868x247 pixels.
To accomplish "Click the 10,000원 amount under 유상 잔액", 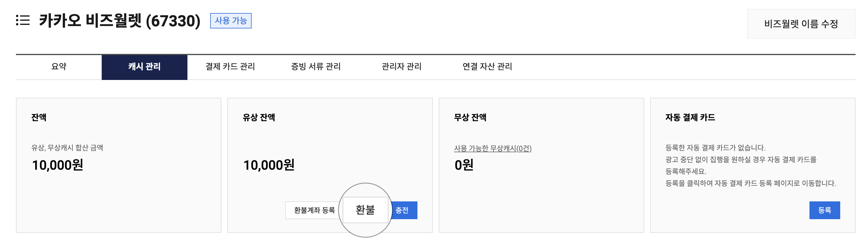I will click(x=268, y=165).
